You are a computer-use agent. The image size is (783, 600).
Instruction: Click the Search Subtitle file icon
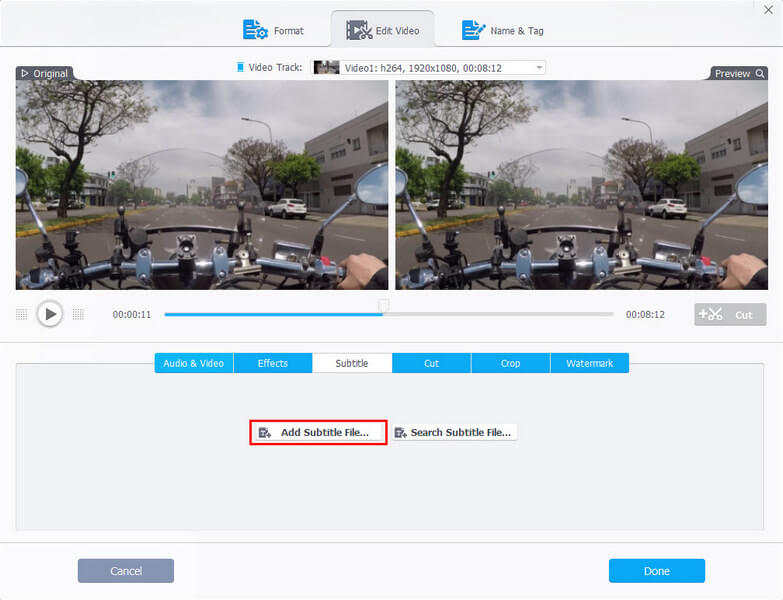[400, 432]
